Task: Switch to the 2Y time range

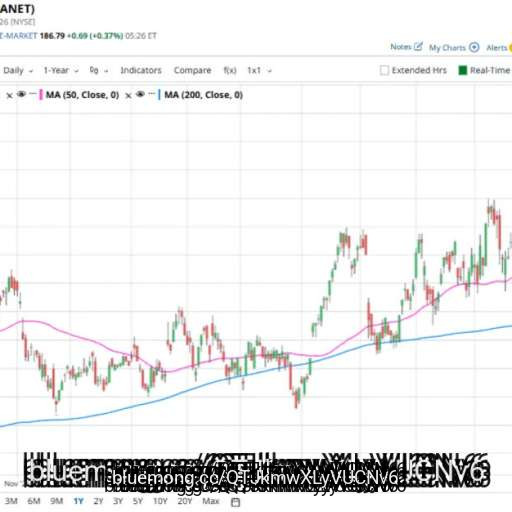Action: [98, 501]
